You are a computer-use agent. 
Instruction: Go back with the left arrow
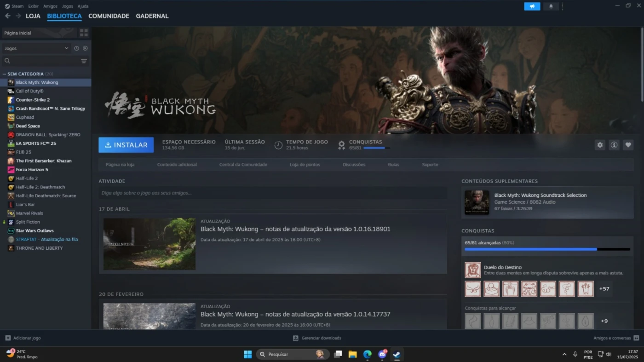pyautogui.click(x=8, y=16)
